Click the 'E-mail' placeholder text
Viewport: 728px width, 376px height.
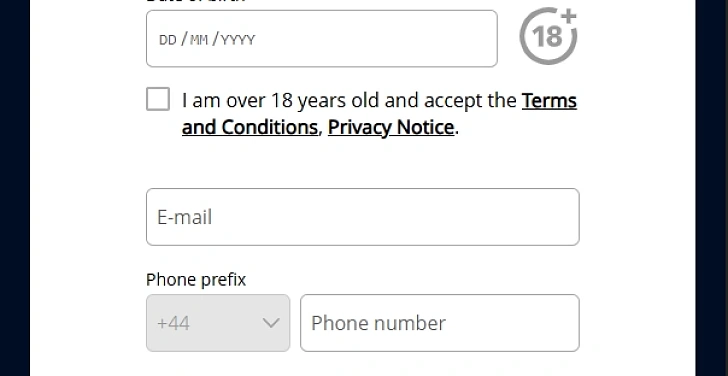tap(184, 217)
